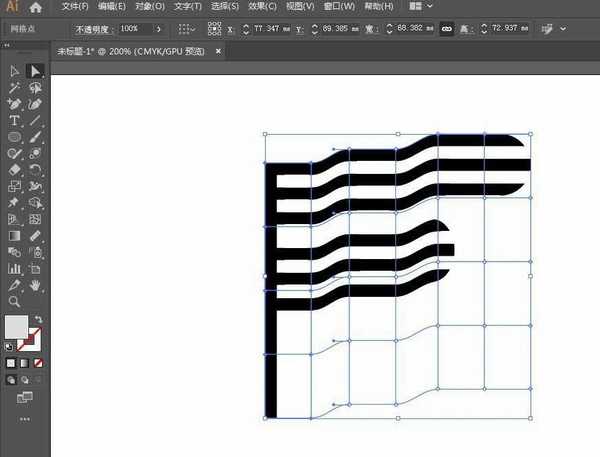This screenshot has height=457, width=600.
Task: Open the 文件(F) menu
Action: point(74,7)
